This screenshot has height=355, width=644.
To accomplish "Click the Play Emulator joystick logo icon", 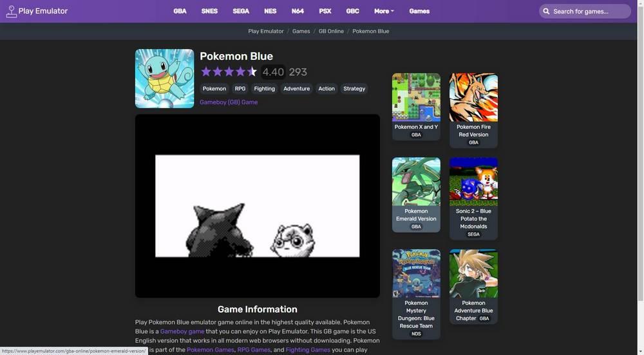I will coord(12,12).
